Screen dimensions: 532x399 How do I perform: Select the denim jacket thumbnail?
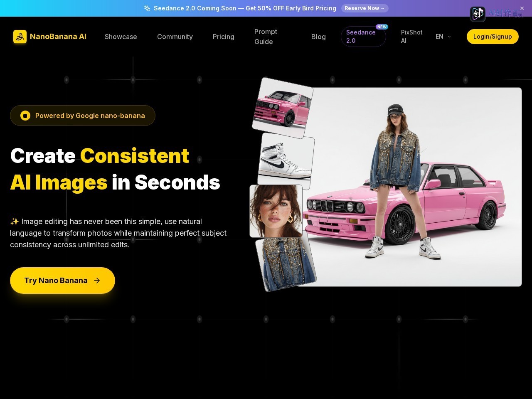(x=286, y=263)
